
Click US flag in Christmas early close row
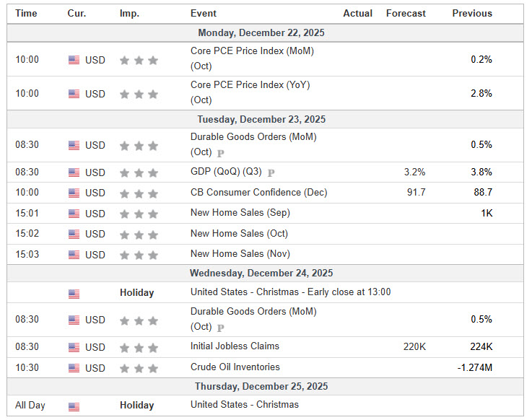(x=74, y=293)
